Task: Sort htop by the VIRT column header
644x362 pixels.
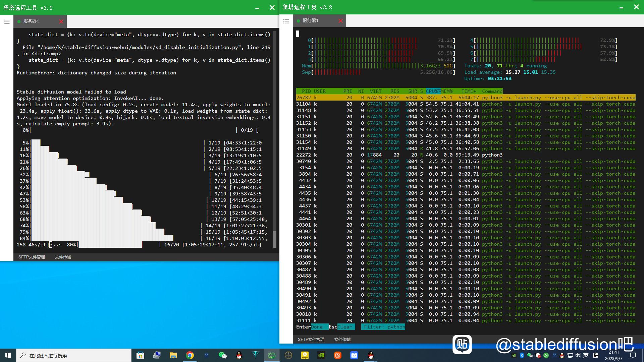Action: click(x=376, y=91)
